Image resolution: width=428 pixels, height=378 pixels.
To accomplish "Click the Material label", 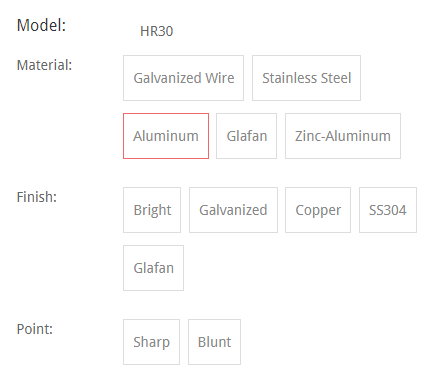I will [x=44, y=65].
